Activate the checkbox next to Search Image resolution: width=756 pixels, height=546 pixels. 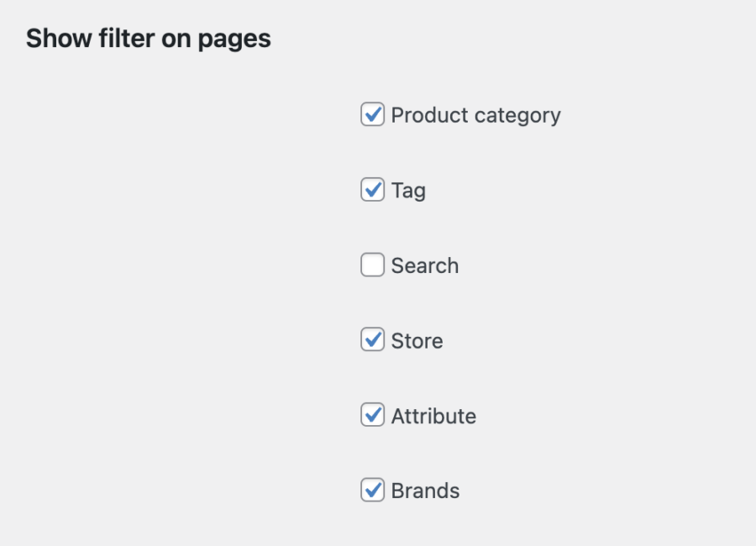(x=372, y=265)
